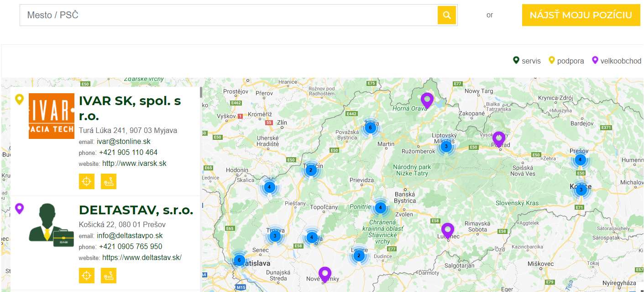Click the Banská Bystrica label on the map
The height and width of the screenshot is (292, 644).
point(405,197)
